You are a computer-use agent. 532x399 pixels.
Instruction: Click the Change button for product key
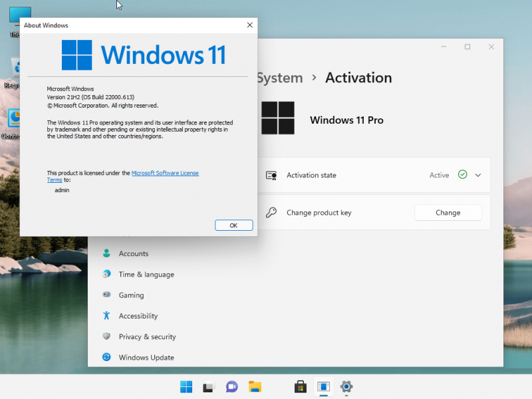click(x=448, y=212)
